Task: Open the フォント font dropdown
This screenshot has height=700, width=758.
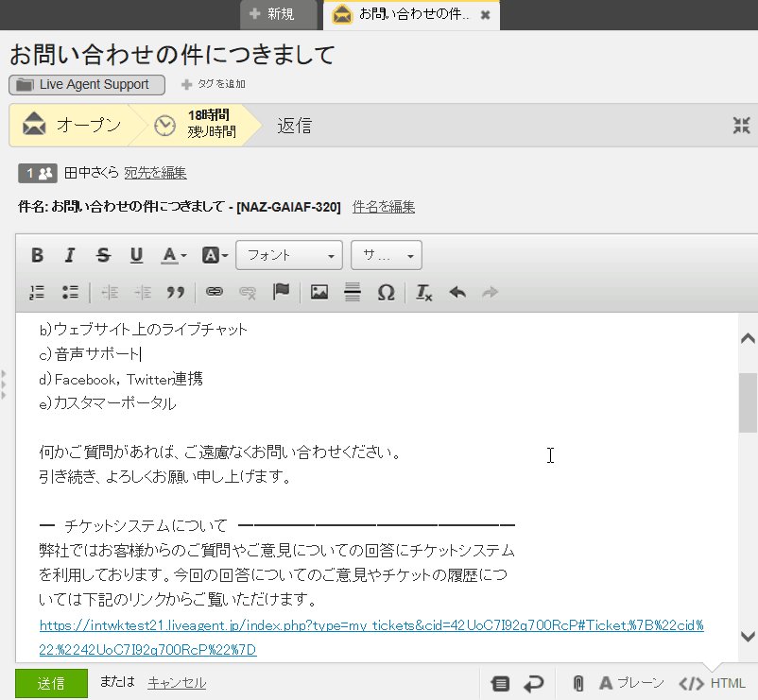Action: (289, 255)
